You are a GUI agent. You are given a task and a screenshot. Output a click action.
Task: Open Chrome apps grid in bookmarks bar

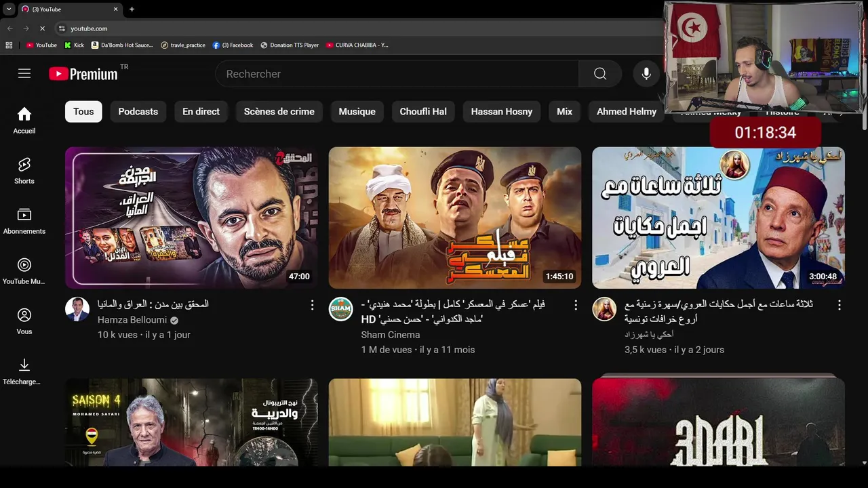pyautogui.click(x=9, y=45)
